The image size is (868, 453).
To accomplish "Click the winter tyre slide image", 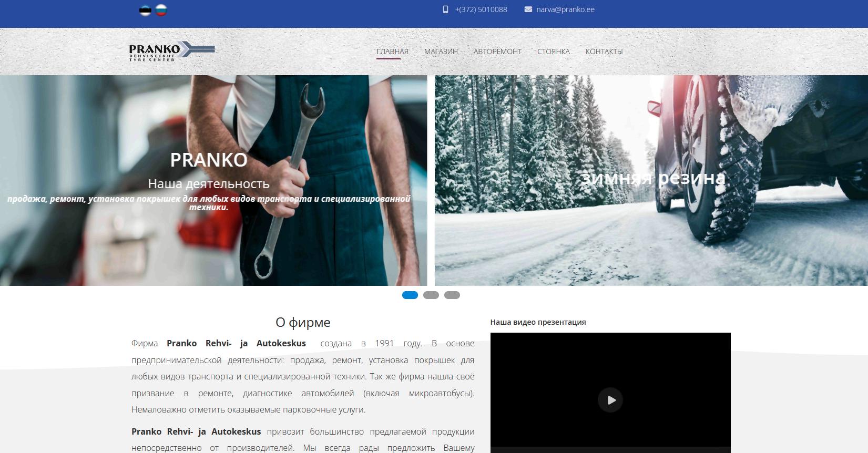I will 651,180.
